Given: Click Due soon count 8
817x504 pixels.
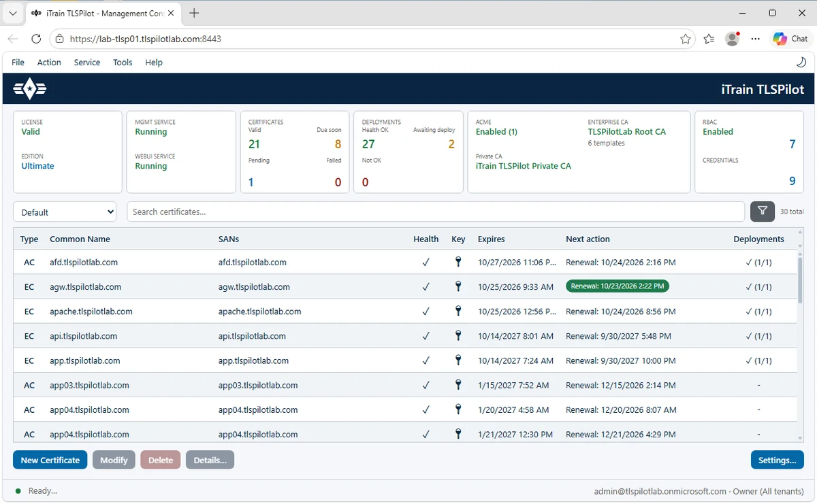Looking at the screenshot, I should (x=338, y=144).
